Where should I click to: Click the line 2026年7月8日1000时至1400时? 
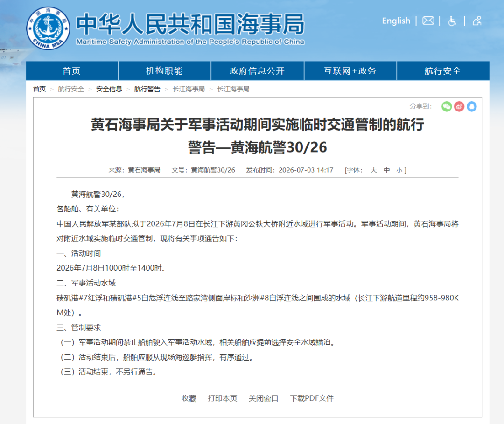pyautogui.click(x=112, y=268)
